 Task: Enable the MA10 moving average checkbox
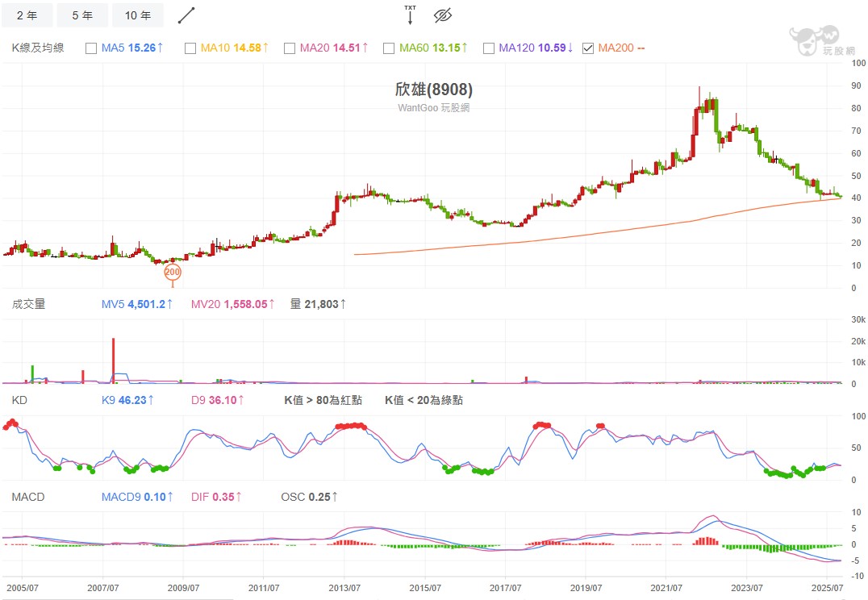click(x=190, y=48)
